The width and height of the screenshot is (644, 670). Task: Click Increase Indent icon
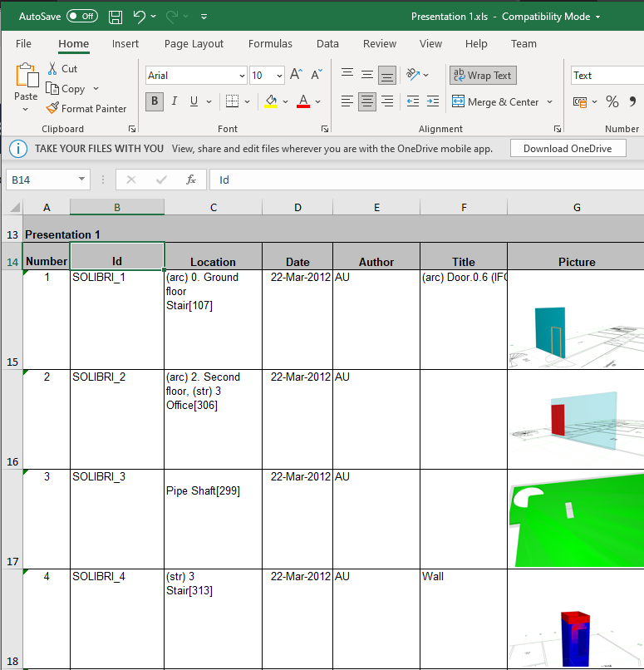click(433, 101)
